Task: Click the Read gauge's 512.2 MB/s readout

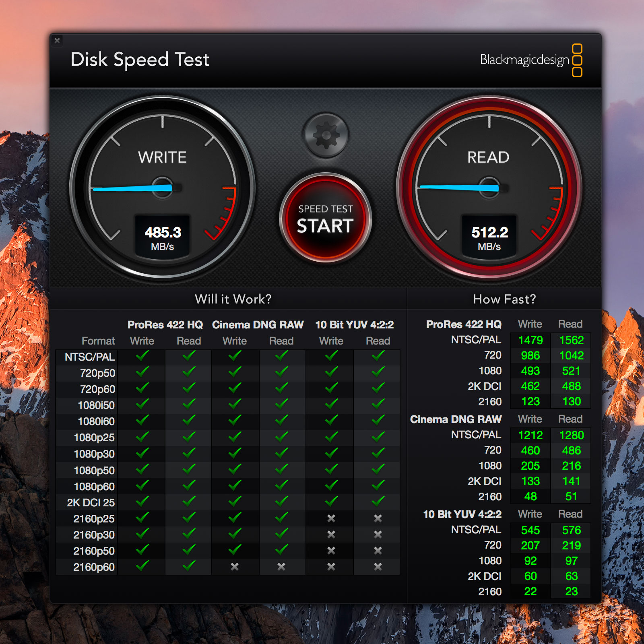Action: [x=489, y=237]
